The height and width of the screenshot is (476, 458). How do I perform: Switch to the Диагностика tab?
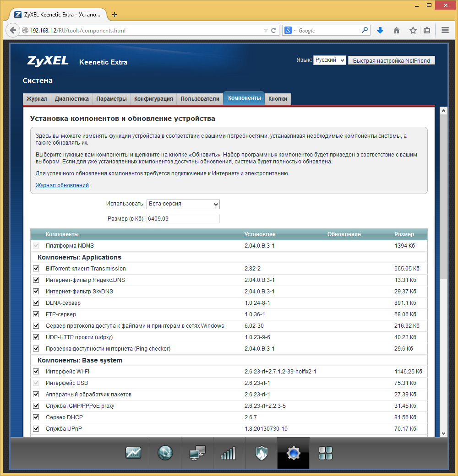tap(71, 99)
